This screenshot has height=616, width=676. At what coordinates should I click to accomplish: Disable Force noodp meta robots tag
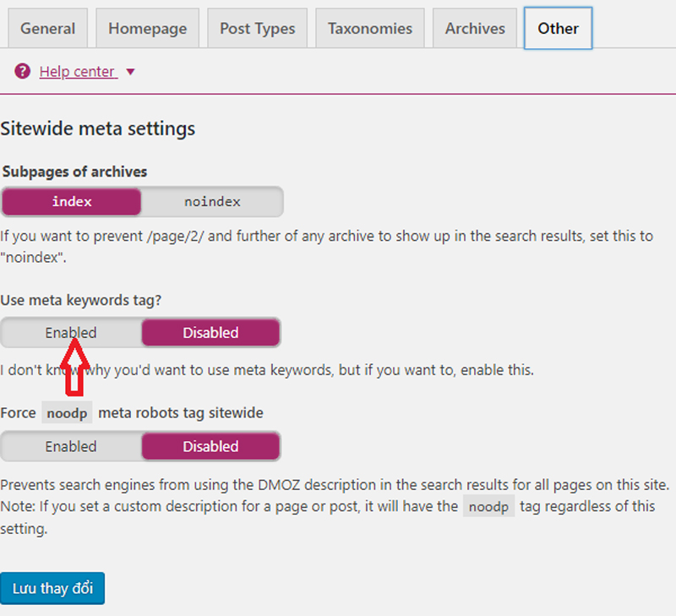210,446
